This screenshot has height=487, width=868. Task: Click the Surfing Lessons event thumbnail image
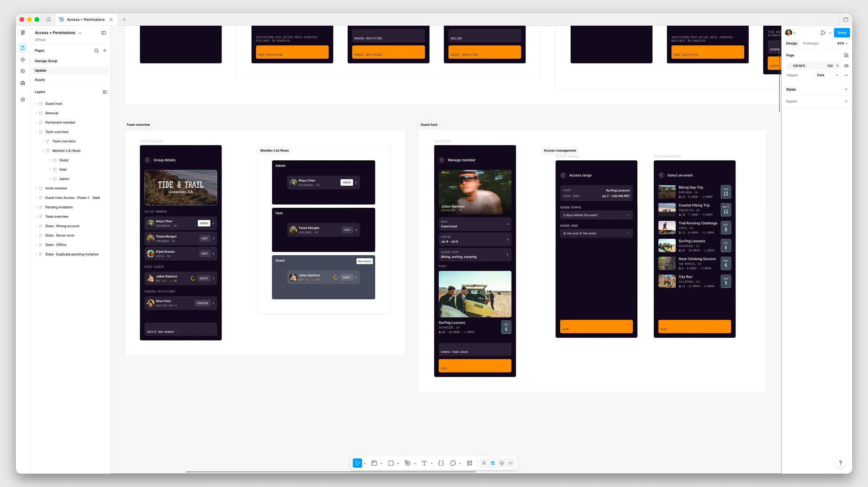[667, 245]
